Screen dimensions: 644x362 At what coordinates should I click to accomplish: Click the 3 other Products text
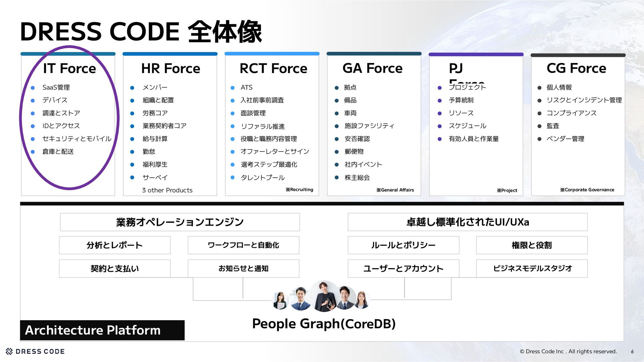click(x=167, y=190)
